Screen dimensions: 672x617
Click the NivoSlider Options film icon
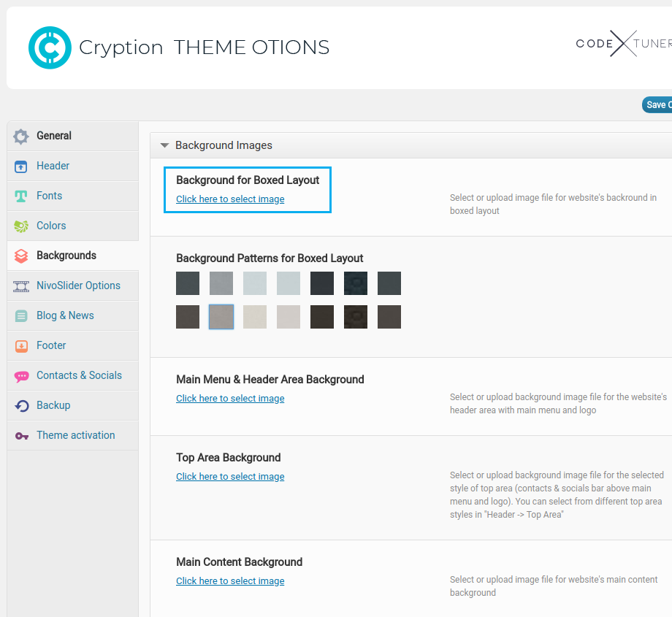pyautogui.click(x=21, y=286)
